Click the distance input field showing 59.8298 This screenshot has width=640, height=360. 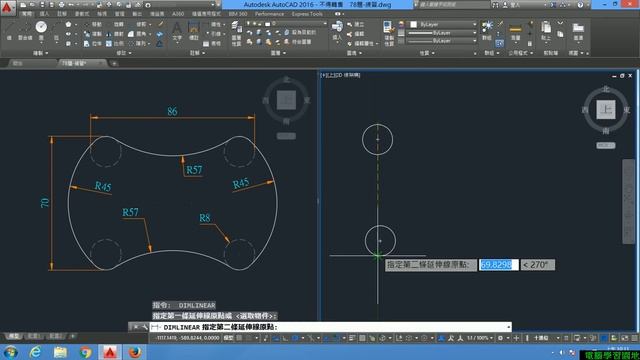coord(498,265)
